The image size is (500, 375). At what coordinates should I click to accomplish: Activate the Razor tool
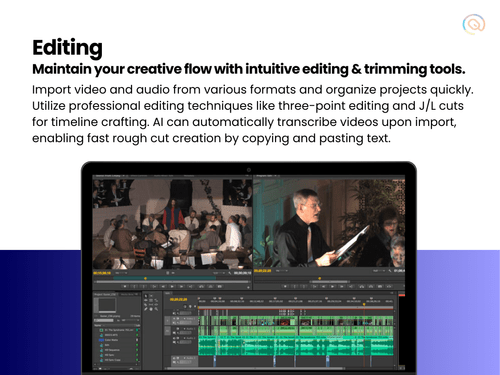click(x=146, y=305)
